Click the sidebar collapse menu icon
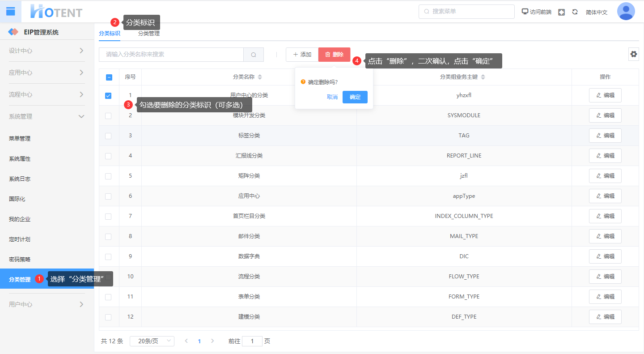Viewport: 644px width, 354px height. tap(10, 11)
